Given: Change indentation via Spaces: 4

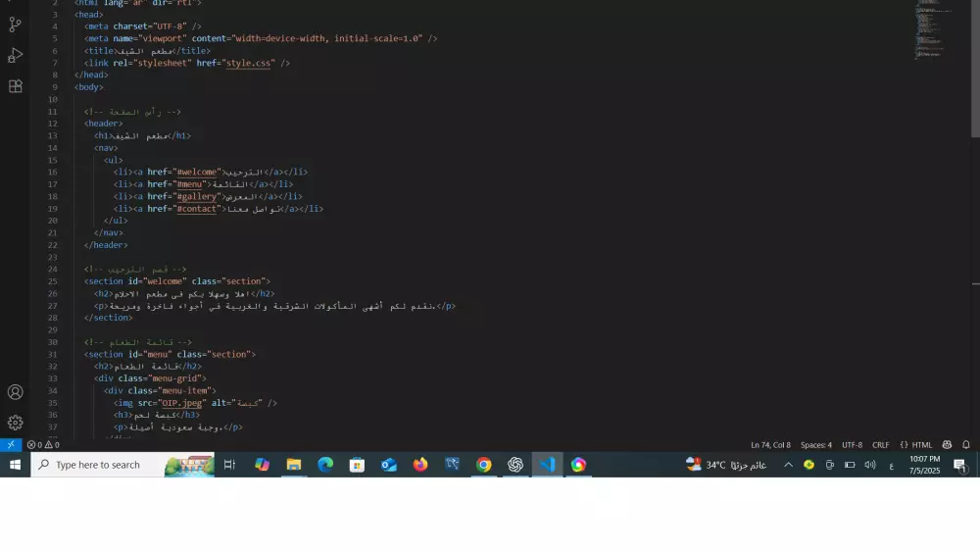Looking at the screenshot, I should click(815, 445).
